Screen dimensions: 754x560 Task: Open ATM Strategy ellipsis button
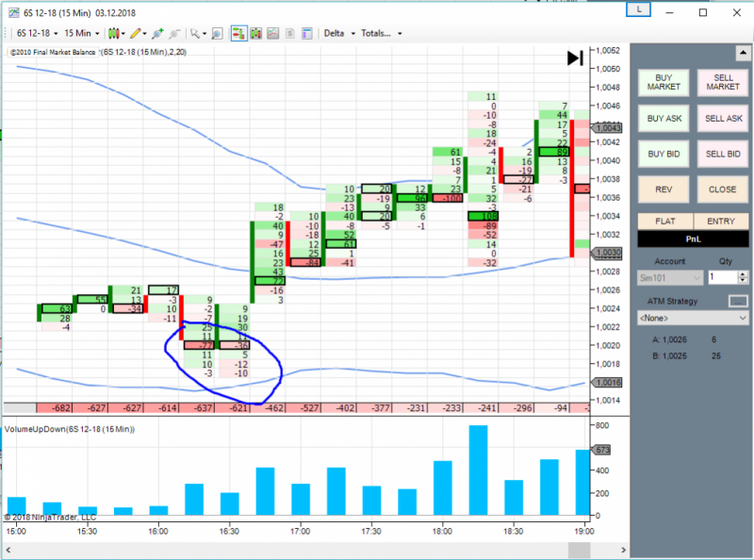(x=738, y=301)
